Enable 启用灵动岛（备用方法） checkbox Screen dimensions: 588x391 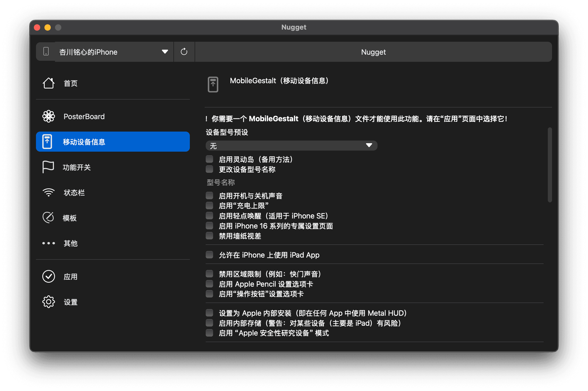(209, 159)
